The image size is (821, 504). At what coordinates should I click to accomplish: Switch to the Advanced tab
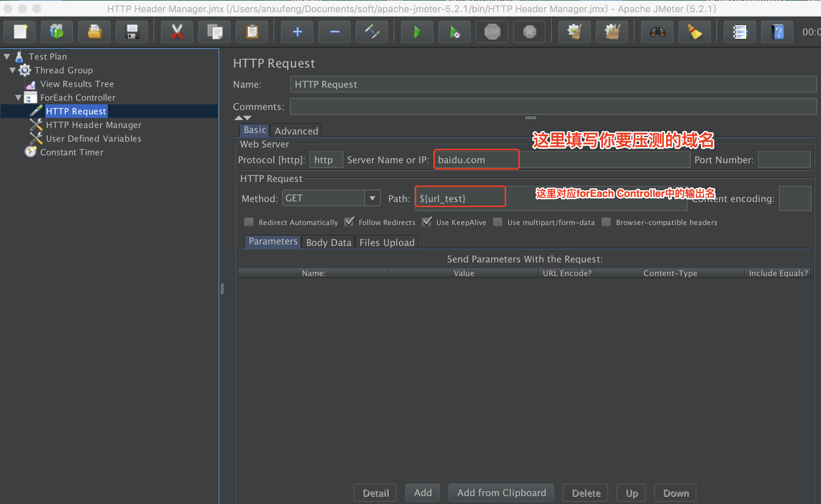click(296, 131)
